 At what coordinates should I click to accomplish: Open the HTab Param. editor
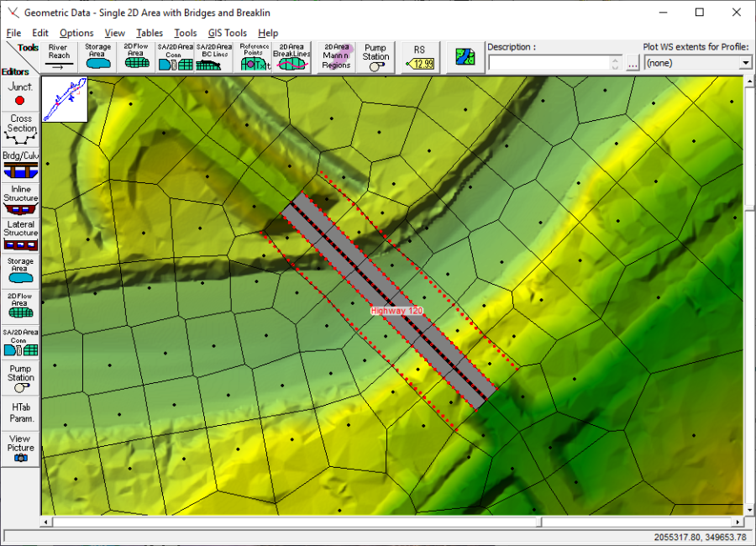pos(18,412)
